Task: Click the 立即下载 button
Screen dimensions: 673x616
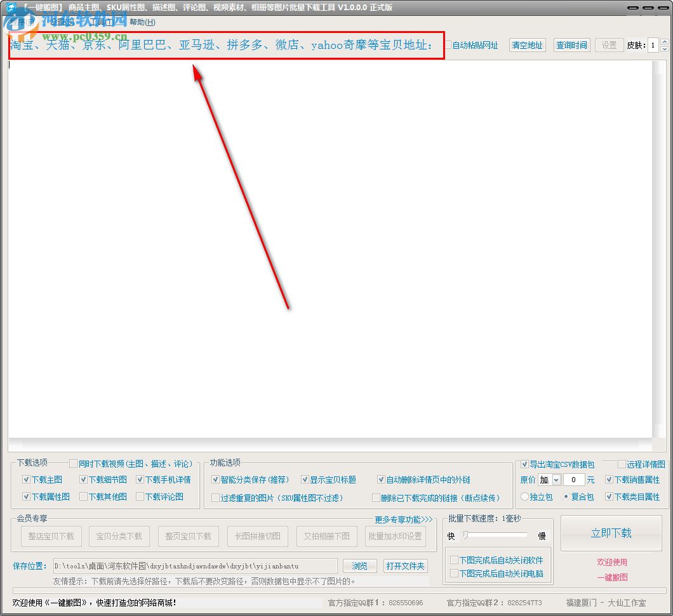Action: (611, 533)
